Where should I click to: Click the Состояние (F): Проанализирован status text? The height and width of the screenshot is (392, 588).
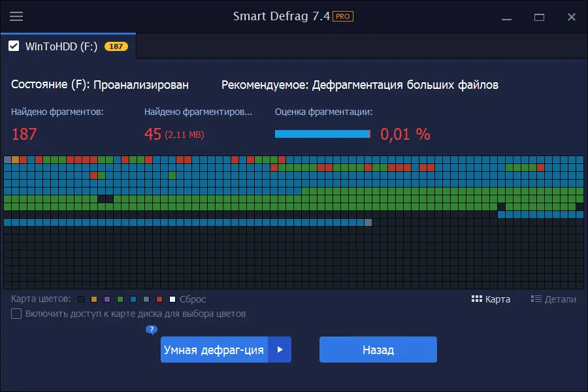click(x=100, y=85)
